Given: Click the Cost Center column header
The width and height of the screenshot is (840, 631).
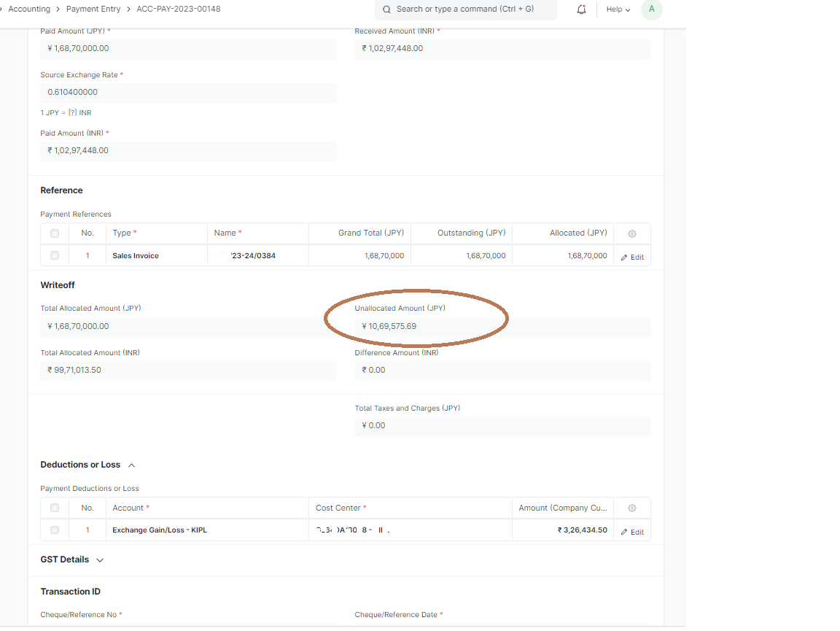Looking at the screenshot, I should pos(411,508).
